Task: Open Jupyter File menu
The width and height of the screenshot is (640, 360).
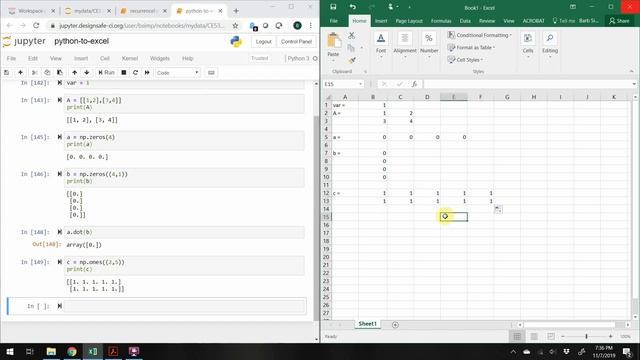Action: click(11, 58)
